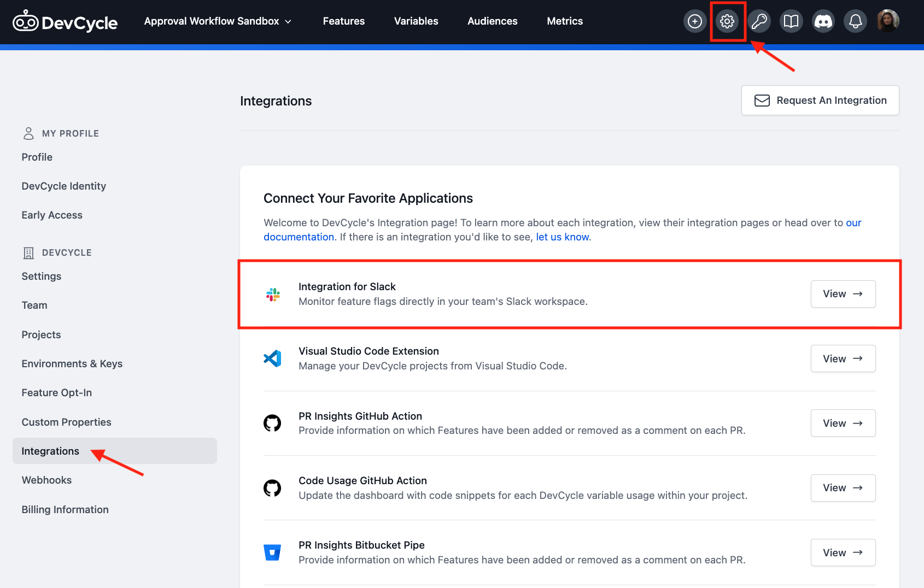The height and width of the screenshot is (588, 924).
Task: Open the Discord community icon
Action: point(823,21)
